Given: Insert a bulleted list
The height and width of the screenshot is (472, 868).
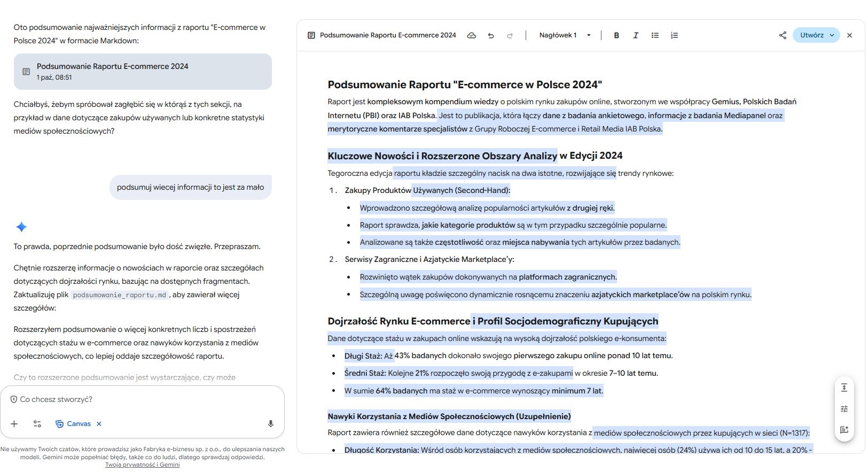Looking at the screenshot, I should click(655, 35).
